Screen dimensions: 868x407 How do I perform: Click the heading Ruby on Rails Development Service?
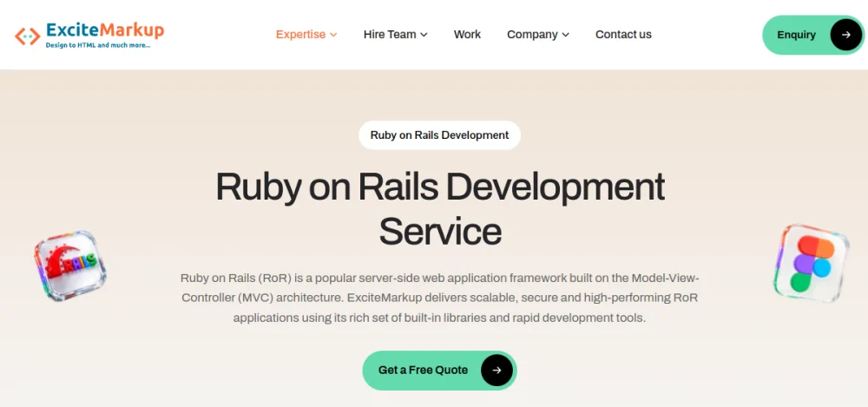click(x=439, y=209)
